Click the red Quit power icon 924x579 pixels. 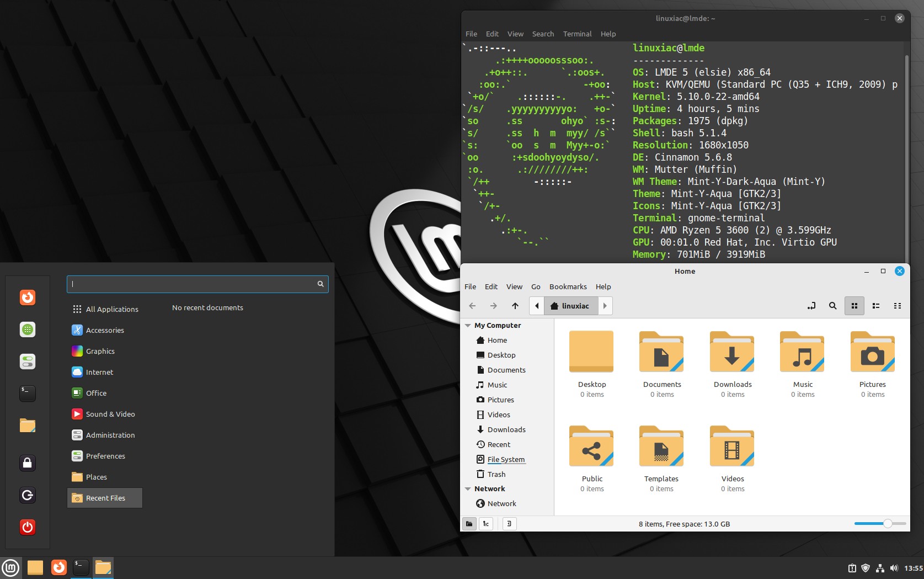pos(28,527)
